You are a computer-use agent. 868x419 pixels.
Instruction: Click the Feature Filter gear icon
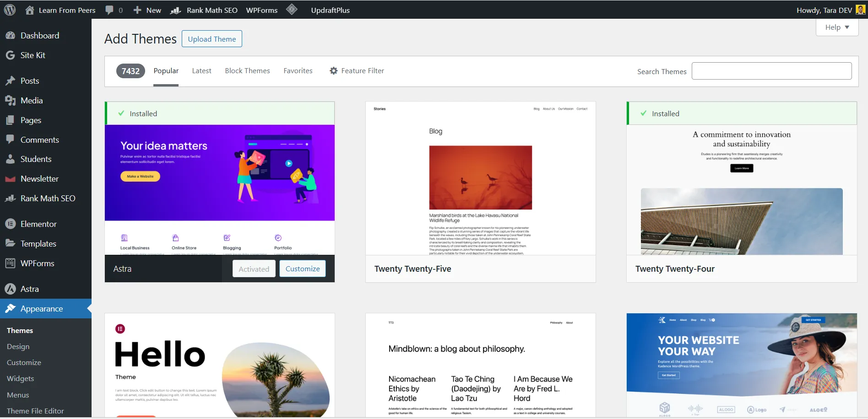334,71
